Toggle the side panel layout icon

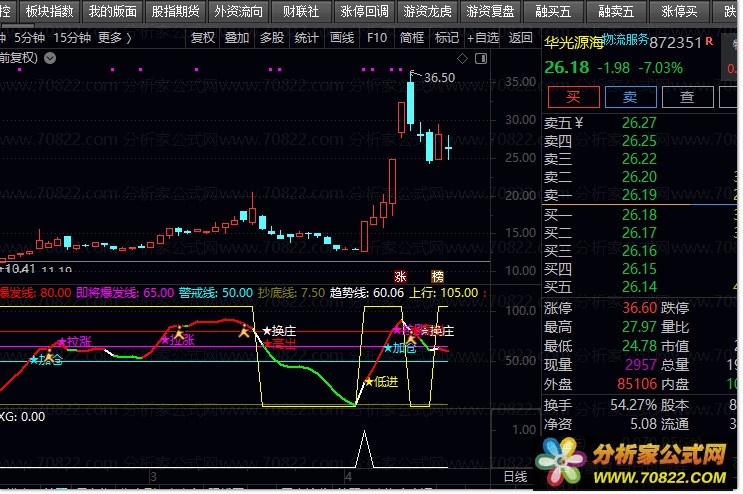(x=481, y=59)
